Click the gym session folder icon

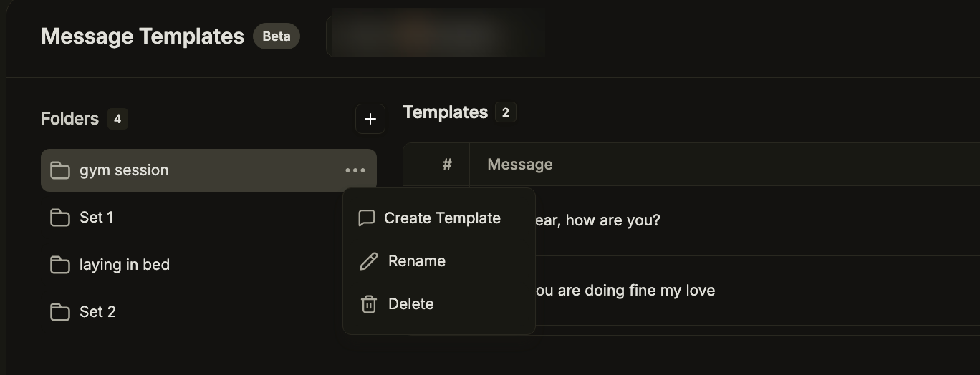pos(60,170)
